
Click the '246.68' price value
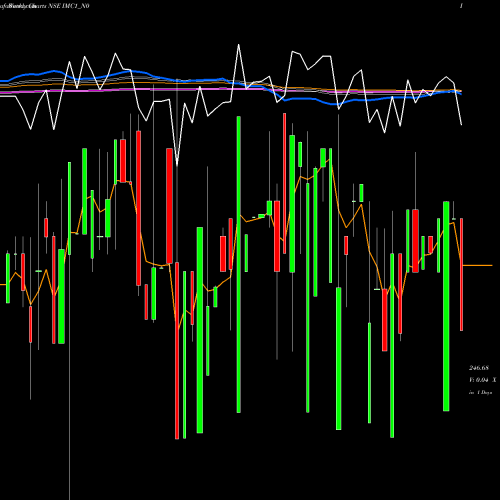pos(479,368)
